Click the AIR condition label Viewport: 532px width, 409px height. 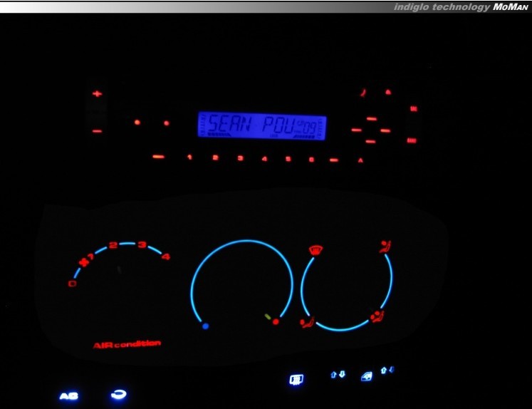[127, 345]
